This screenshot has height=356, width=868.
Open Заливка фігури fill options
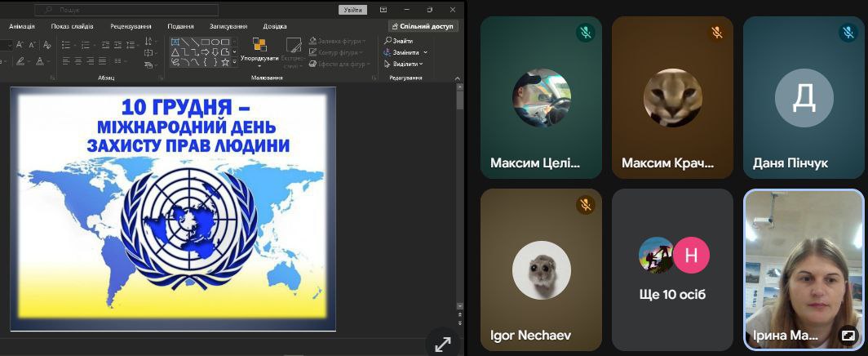tap(337, 41)
